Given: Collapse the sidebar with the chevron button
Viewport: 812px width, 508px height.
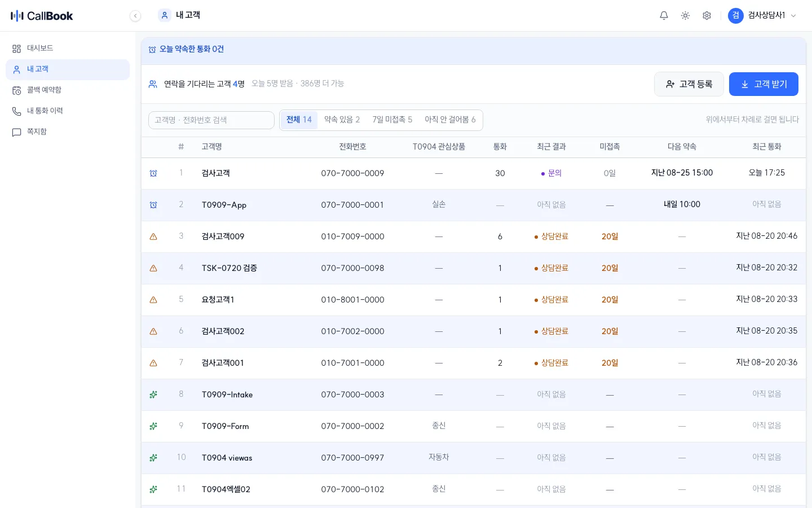Looking at the screenshot, I should [135, 16].
